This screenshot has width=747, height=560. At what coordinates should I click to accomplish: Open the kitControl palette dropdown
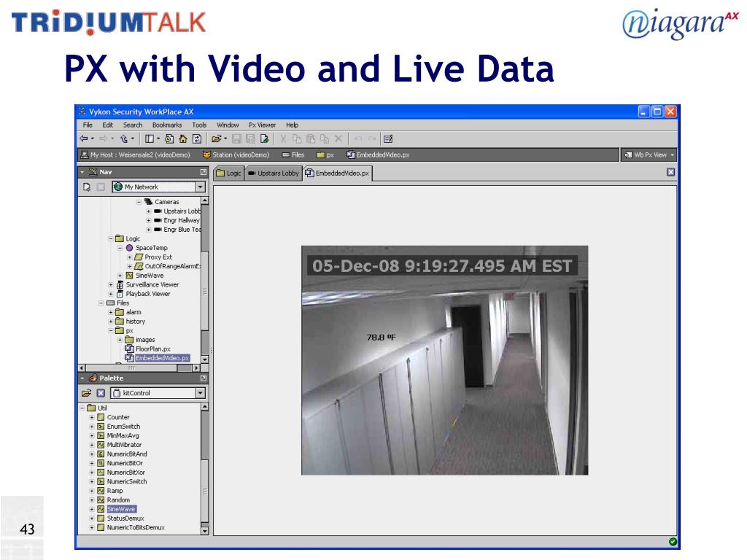(201, 393)
